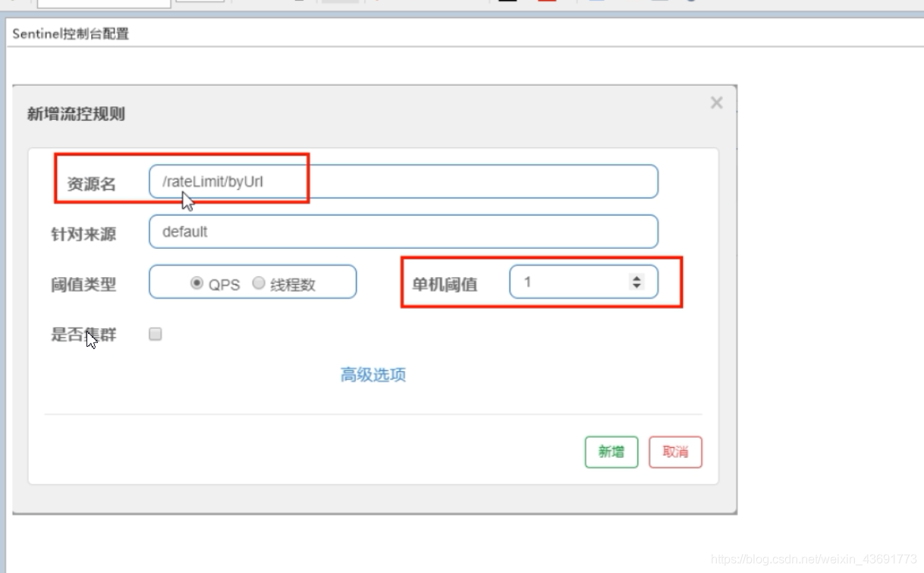Click the Sentinel控制台配置 heading text

pyautogui.click(x=71, y=34)
